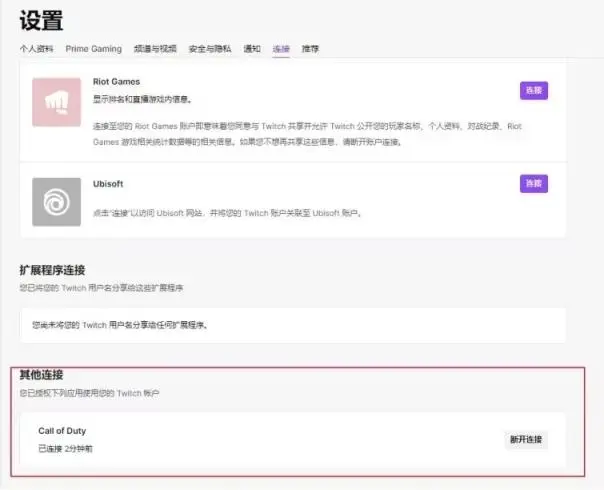Open the 个人资料 tab
This screenshot has height=490, width=604.
click(38, 49)
